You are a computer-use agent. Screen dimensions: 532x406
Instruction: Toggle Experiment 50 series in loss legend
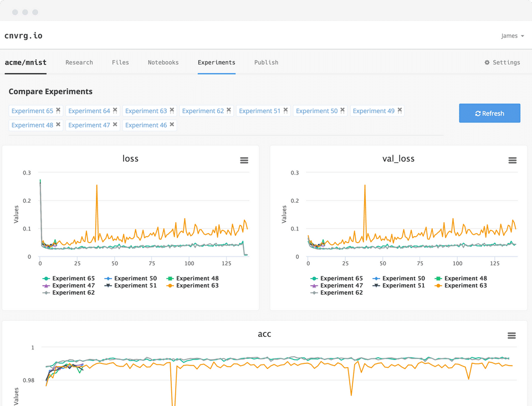tap(131, 279)
